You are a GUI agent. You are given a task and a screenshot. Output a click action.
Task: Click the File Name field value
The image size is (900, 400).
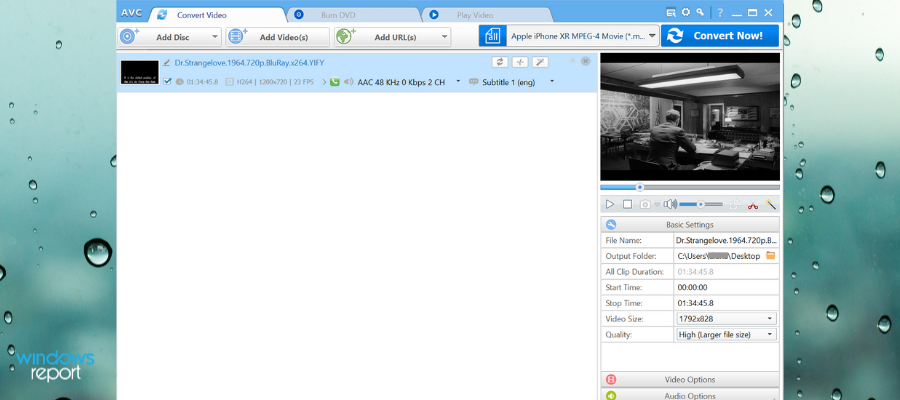(x=726, y=240)
